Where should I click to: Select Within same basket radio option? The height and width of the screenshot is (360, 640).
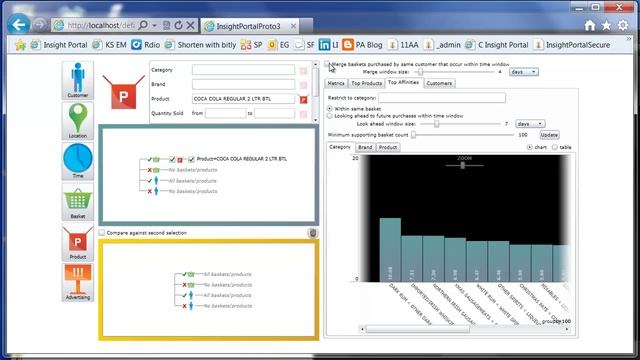pyautogui.click(x=329, y=109)
